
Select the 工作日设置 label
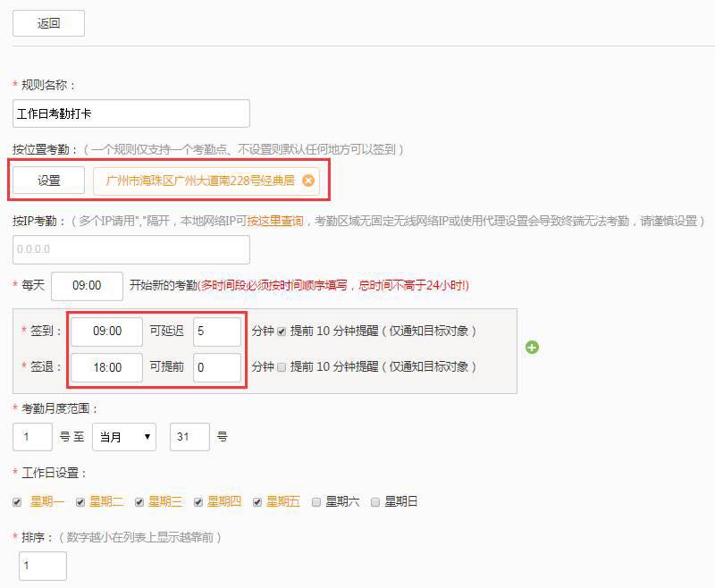point(54,473)
